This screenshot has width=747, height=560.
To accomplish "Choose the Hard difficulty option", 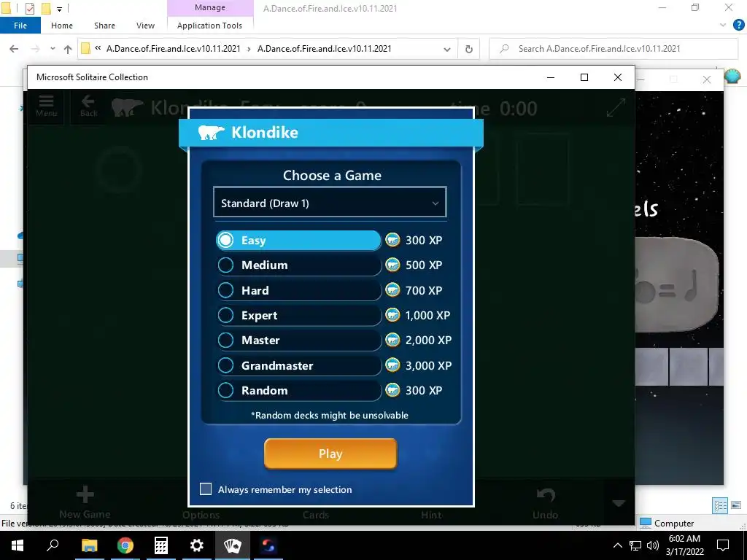I will [x=298, y=290].
